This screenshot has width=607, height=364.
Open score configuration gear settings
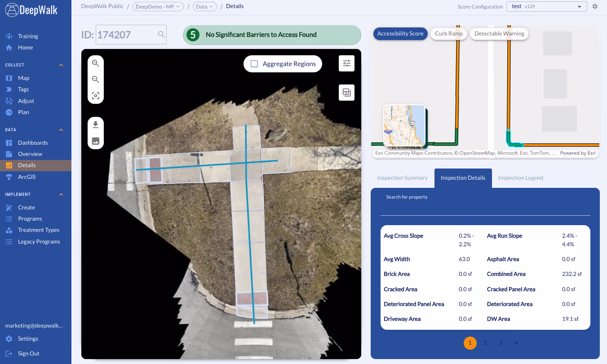(595, 6)
